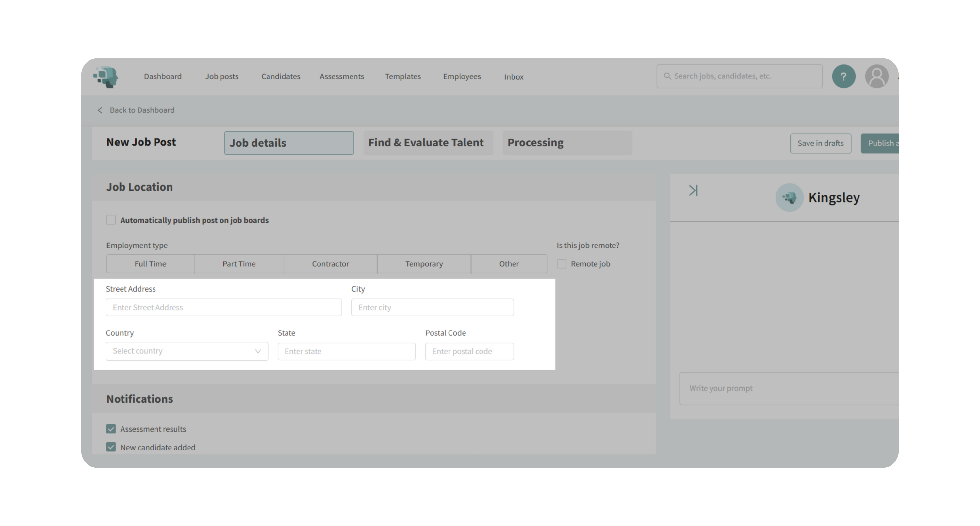Select Full Time employment type
Image resolution: width=980 pixels, height=526 pixels.
click(150, 264)
